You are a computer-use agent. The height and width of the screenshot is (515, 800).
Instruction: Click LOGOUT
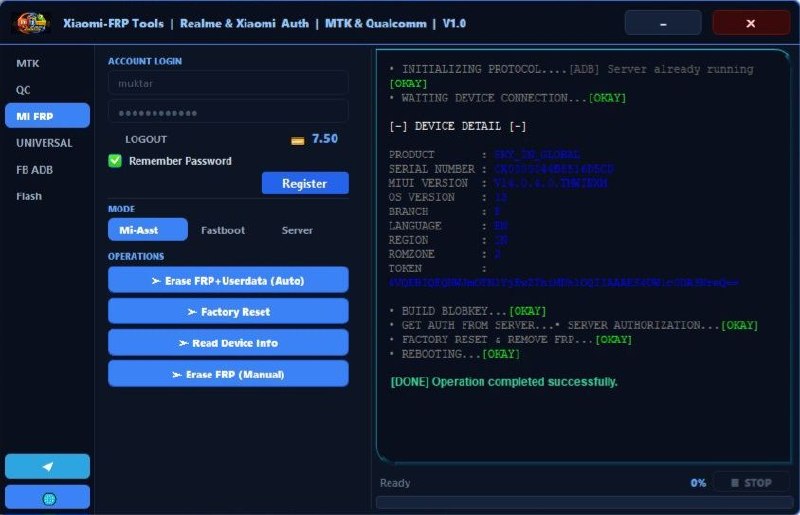click(x=146, y=139)
